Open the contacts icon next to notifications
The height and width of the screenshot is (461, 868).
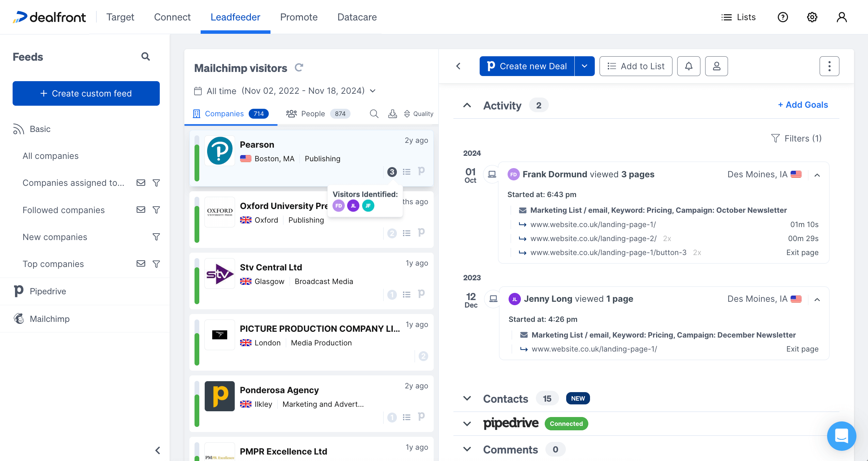click(x=716, y=66)
